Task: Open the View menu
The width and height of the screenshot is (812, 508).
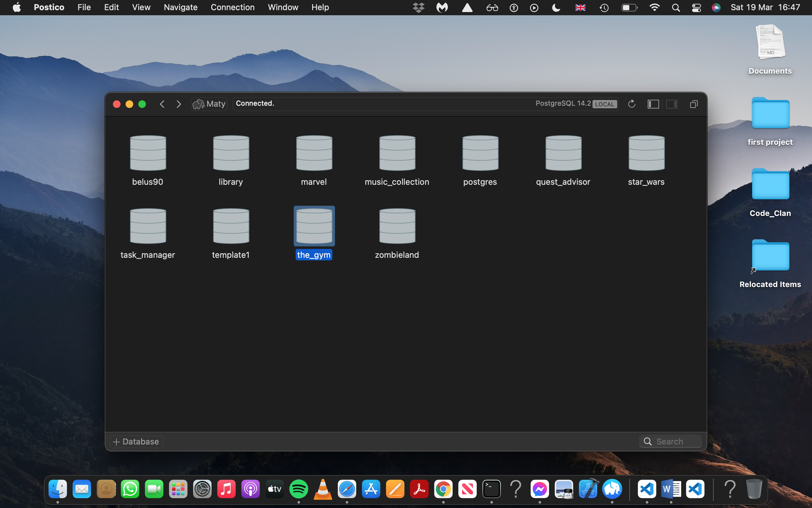Action: pos(141,7)
